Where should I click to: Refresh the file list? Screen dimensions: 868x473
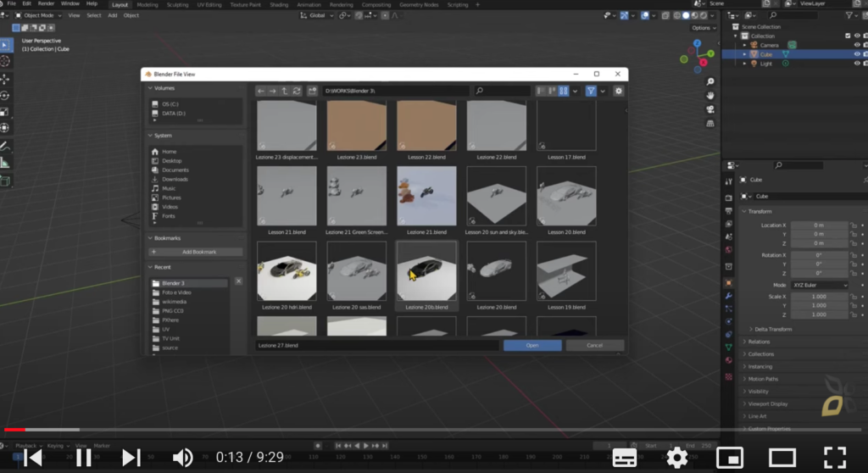(297, 91)
